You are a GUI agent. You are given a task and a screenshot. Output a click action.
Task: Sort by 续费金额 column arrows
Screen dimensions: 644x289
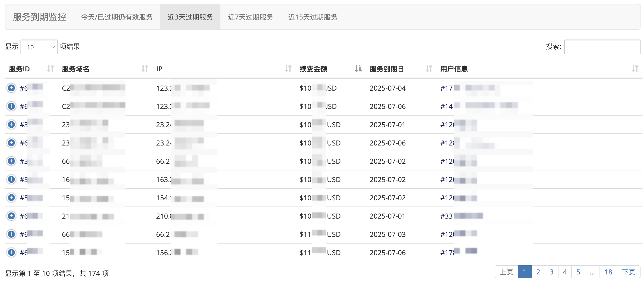tap(358, 68)
